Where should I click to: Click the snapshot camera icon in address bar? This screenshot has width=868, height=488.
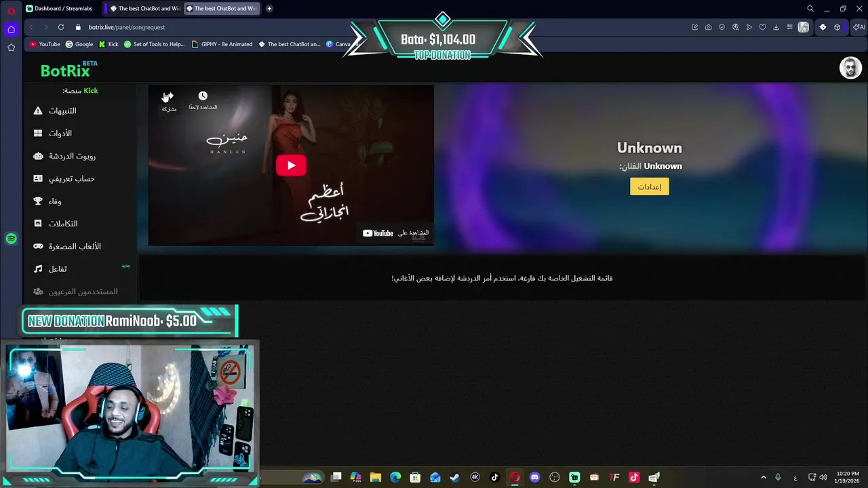point(708,27)
